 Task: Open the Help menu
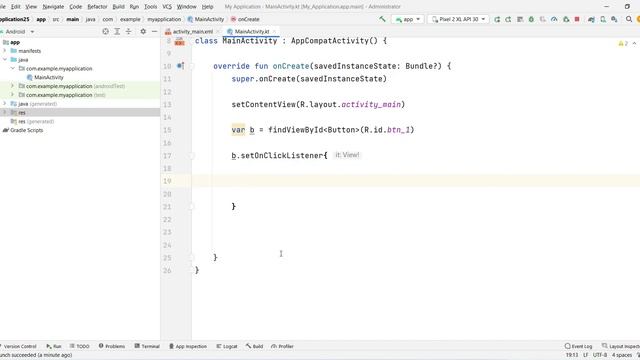(207, 7)
